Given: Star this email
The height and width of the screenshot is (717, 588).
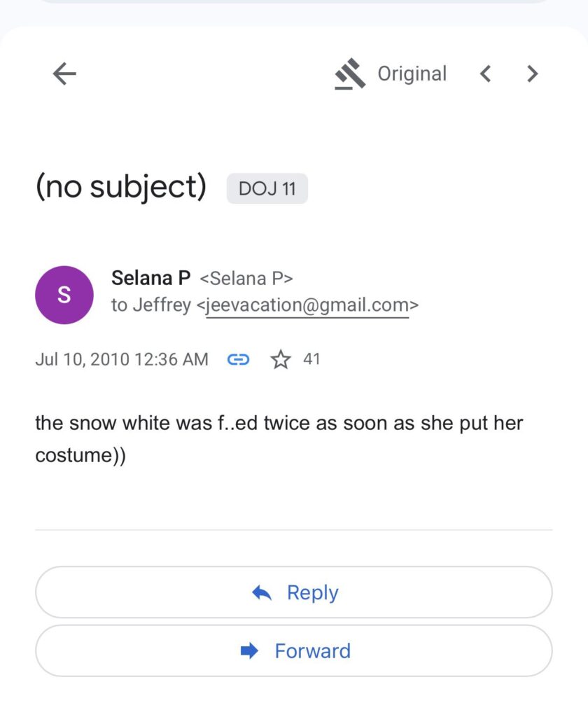Looking at the screenshot, I should click(281, 360).
